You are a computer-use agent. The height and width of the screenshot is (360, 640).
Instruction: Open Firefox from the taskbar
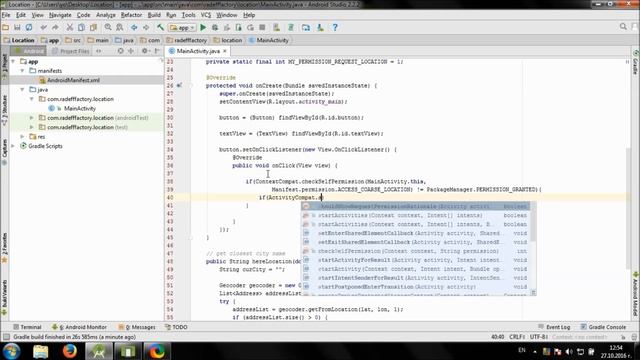coord(69,351)
